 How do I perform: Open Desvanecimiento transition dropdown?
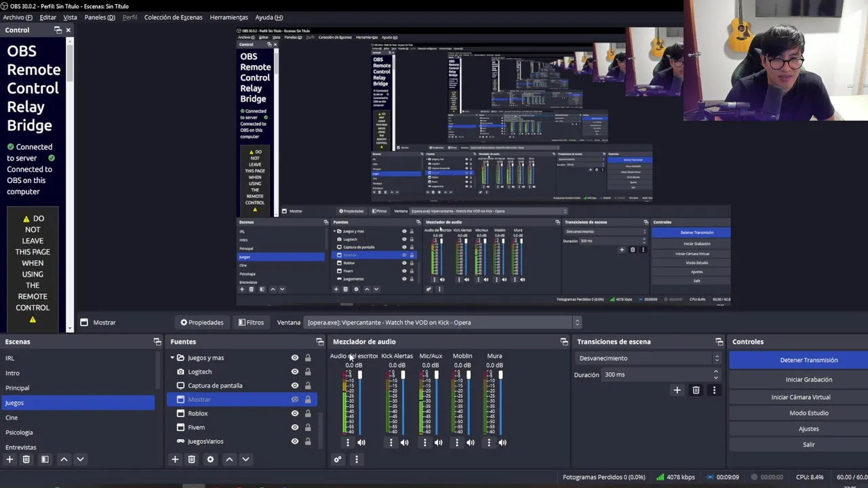coord(649,358)
